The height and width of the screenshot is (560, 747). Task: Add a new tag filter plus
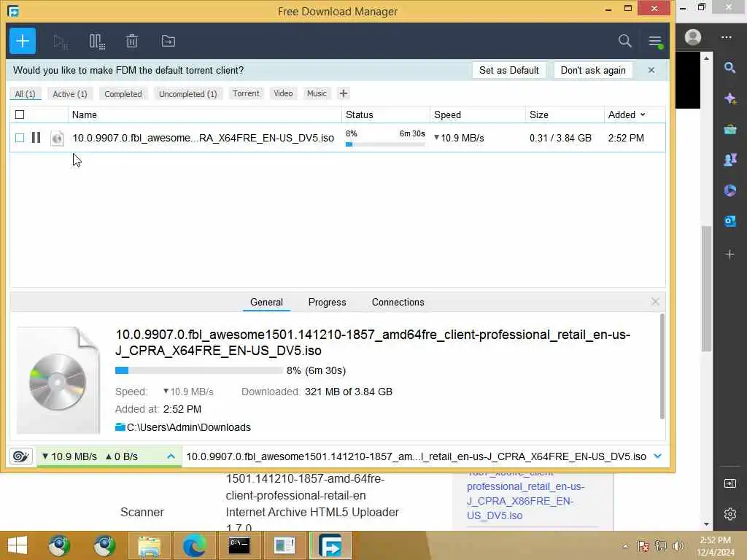[344, 93]
